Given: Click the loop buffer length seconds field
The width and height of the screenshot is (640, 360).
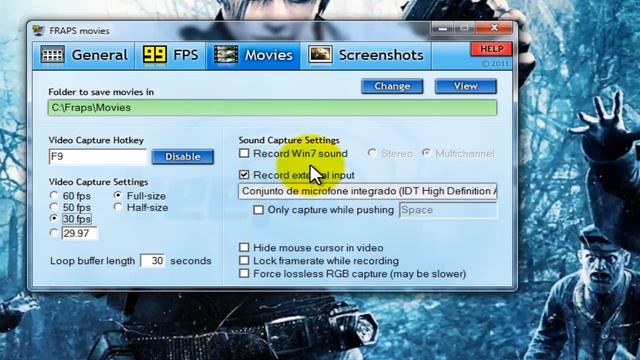Looking at the screenshot, I should (x=153, y=260).
